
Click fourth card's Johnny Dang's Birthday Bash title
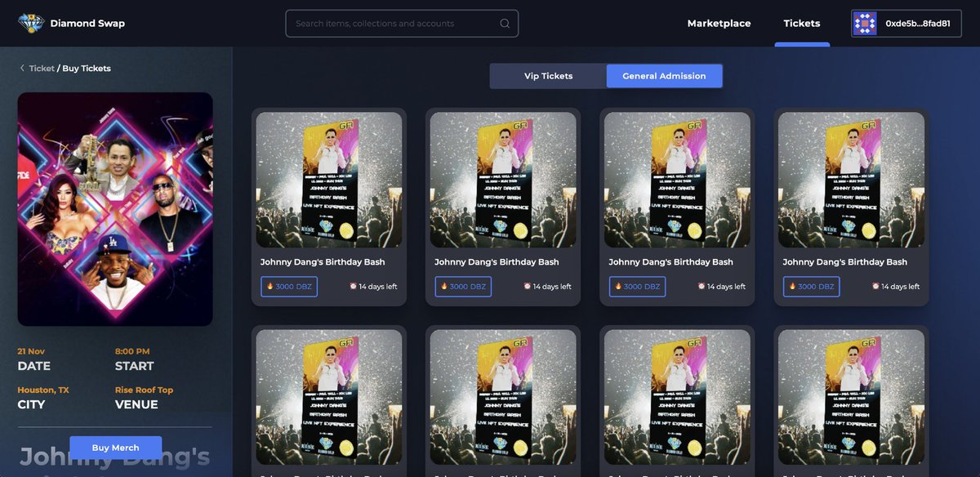pos(844,262)
